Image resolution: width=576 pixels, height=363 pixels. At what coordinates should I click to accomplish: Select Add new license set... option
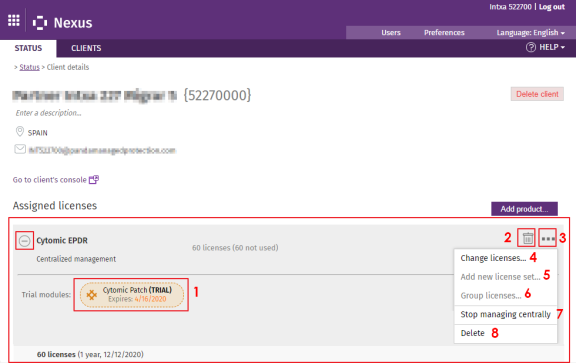click(x=500, y=277)
